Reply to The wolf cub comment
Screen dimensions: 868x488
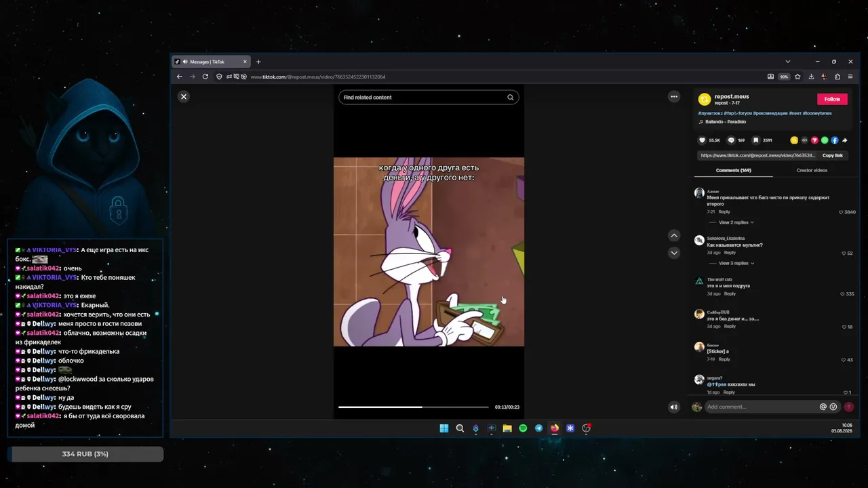click(x=730, y=293)
